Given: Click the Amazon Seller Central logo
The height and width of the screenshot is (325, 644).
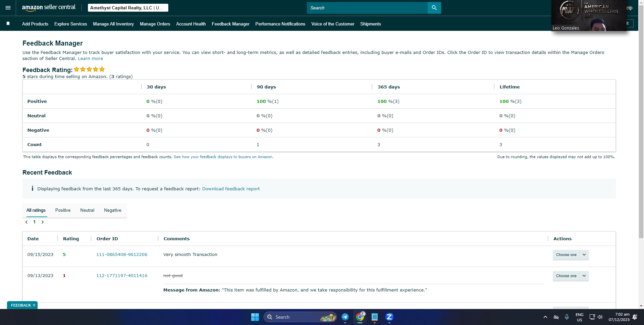Looking at the screenshot, I should (49, 8).
